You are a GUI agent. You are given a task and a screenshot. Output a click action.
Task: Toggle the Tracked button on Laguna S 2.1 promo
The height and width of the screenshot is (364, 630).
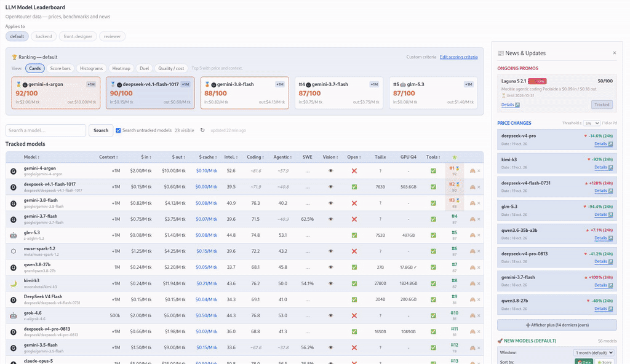click(602, 105)
